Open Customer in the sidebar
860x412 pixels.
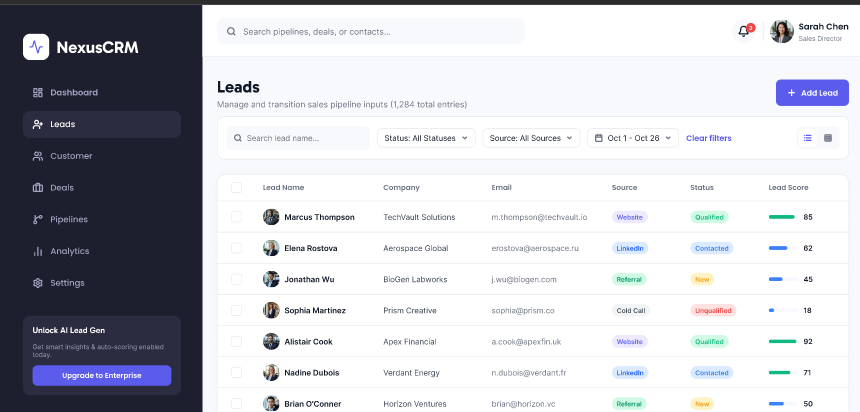point(102,156)
